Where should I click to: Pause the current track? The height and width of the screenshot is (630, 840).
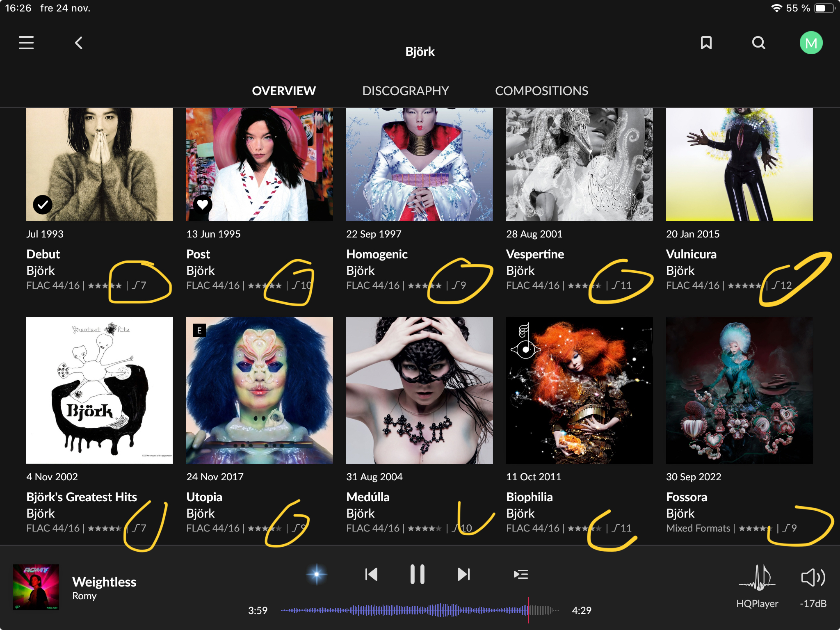(418, 574)
